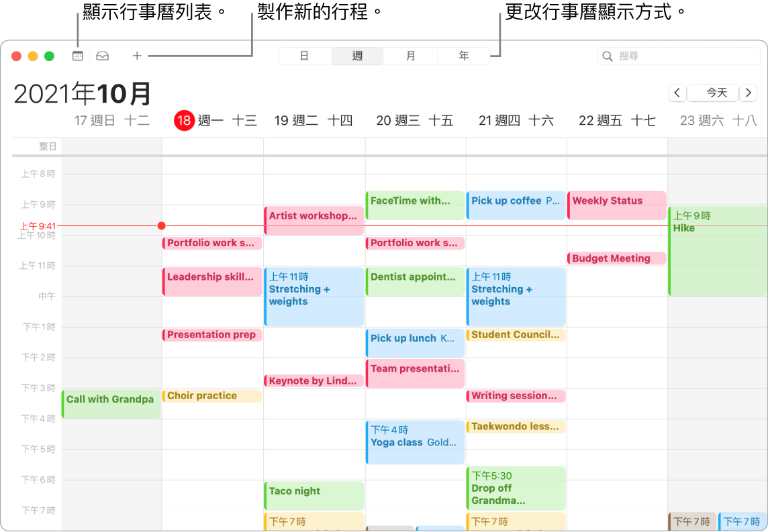
Task: Select the Yoga class event on Wednesday
Action: coord(415,441)
